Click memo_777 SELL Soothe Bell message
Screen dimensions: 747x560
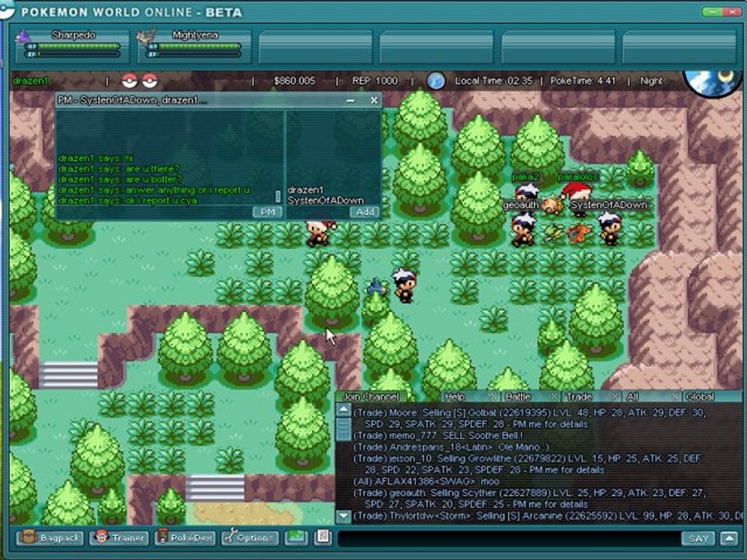click(x=438, y=436)
